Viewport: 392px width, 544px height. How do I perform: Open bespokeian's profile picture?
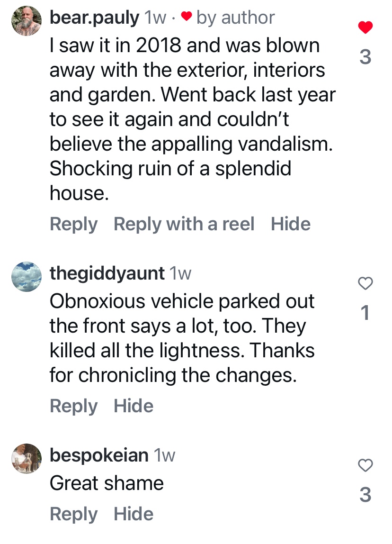26,458
